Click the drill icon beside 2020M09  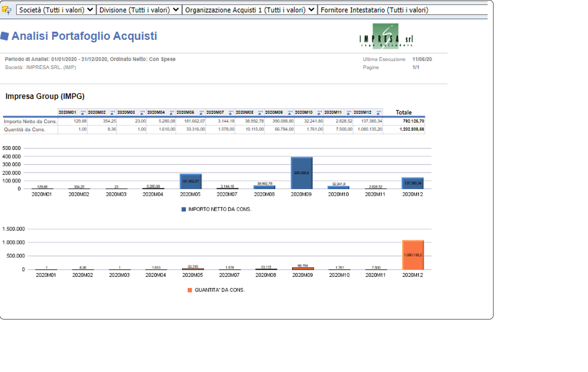tap(290, 113)
